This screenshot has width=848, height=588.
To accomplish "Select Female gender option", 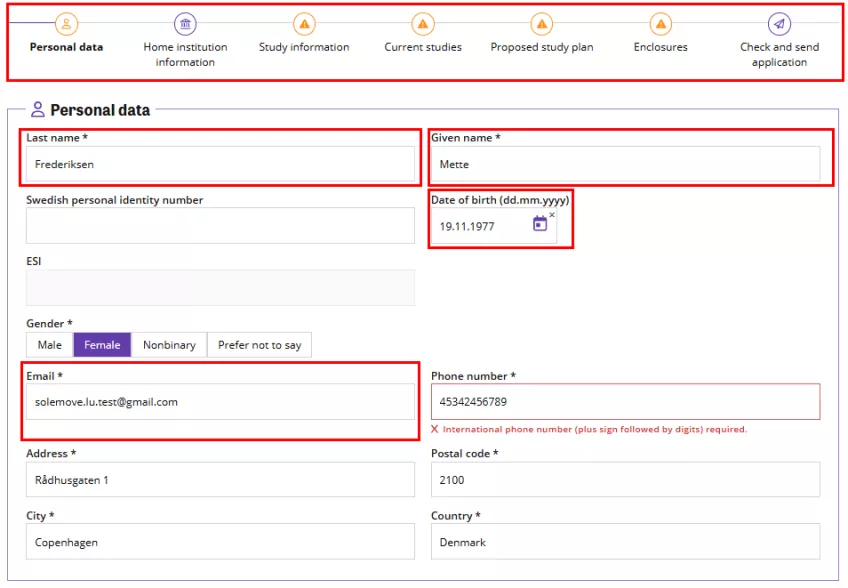I will click(x=102, y=345).
